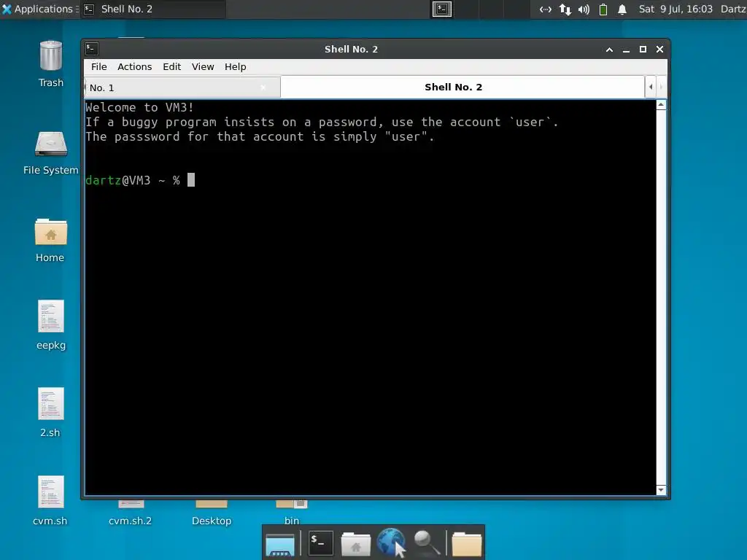747x560 pixels.
Task: Switch to the No. 1 tab
Action: (x=182, y=87)
